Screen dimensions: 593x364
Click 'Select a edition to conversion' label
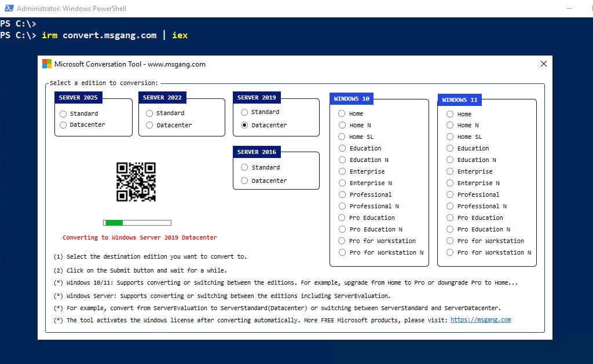[x=104, y=83]
